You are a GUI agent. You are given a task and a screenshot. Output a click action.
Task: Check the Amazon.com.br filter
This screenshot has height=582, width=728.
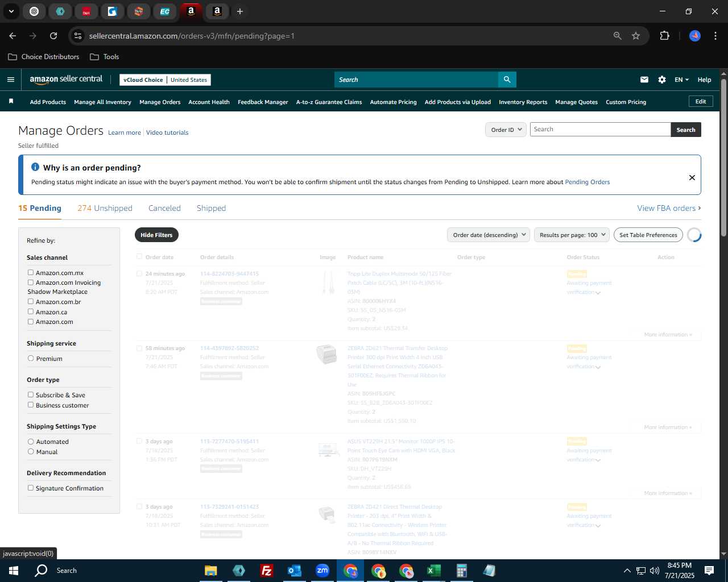(x=31, y=301)
